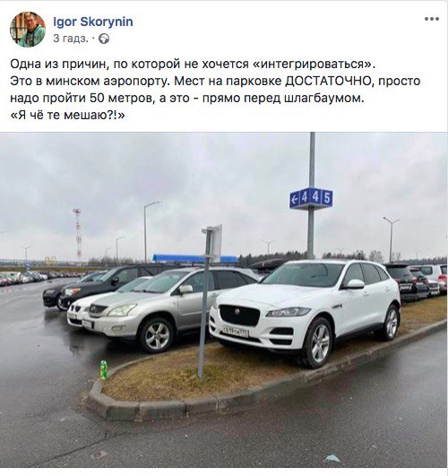Click the blue-roofed building in the background

[x=194, y=259]
